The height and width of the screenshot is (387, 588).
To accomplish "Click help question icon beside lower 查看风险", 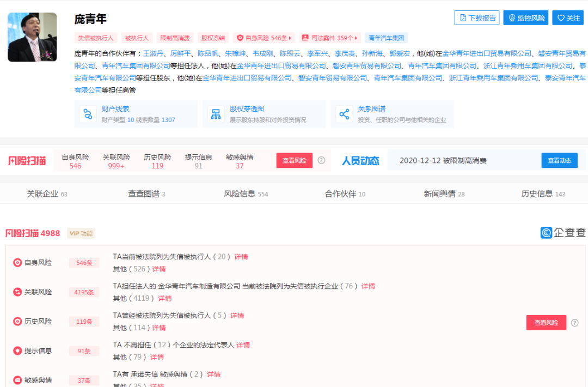I will point(574,323).
